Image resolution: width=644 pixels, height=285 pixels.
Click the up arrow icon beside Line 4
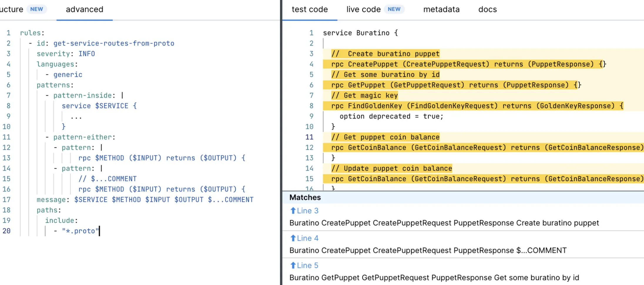[293, 238]
